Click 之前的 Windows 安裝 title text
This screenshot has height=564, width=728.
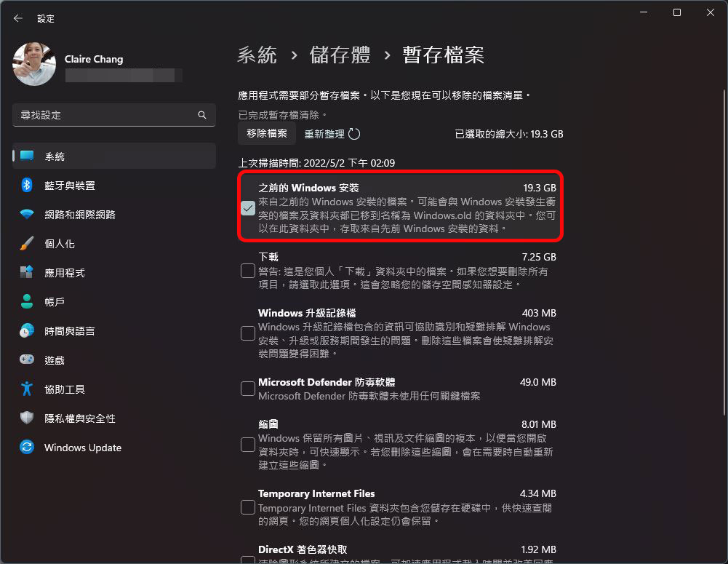pyautogui.click(x=308, y=188)
